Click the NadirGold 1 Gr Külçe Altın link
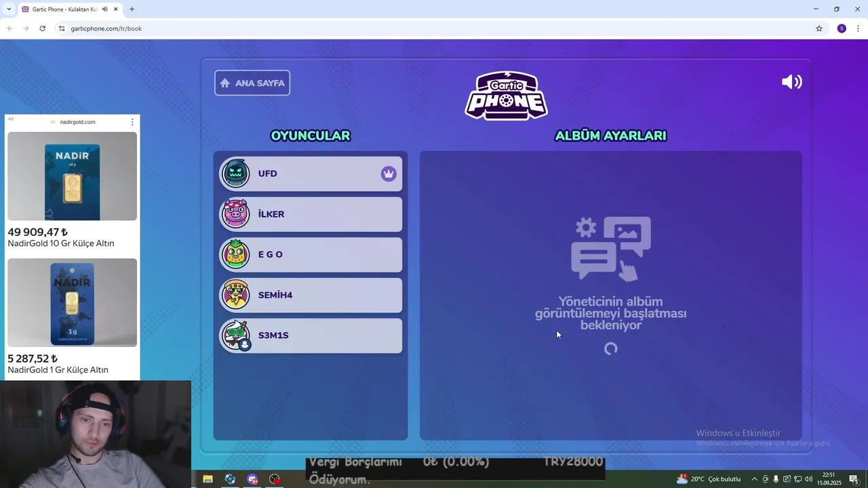 (58, 370)
